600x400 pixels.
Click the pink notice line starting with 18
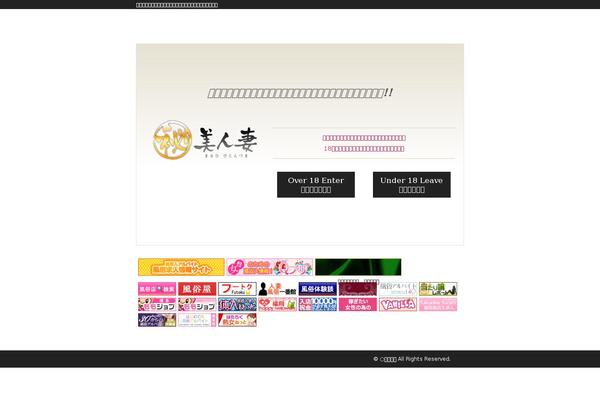pos(364,149)
